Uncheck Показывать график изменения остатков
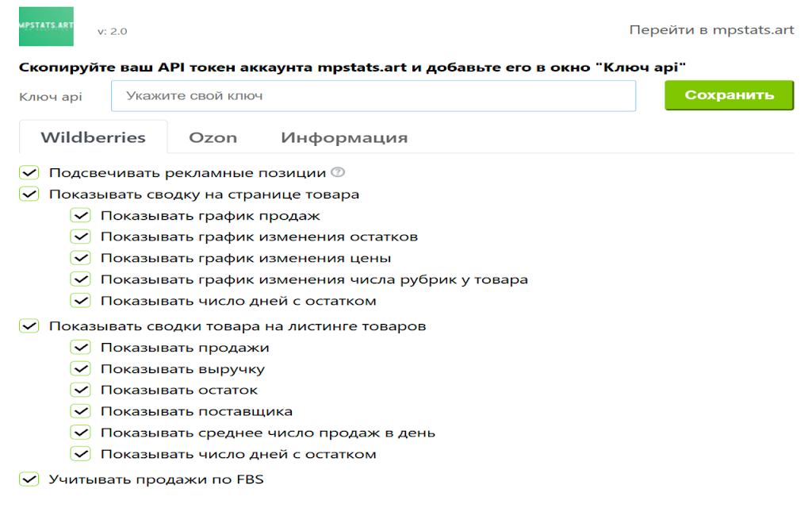 pos(81,237)
